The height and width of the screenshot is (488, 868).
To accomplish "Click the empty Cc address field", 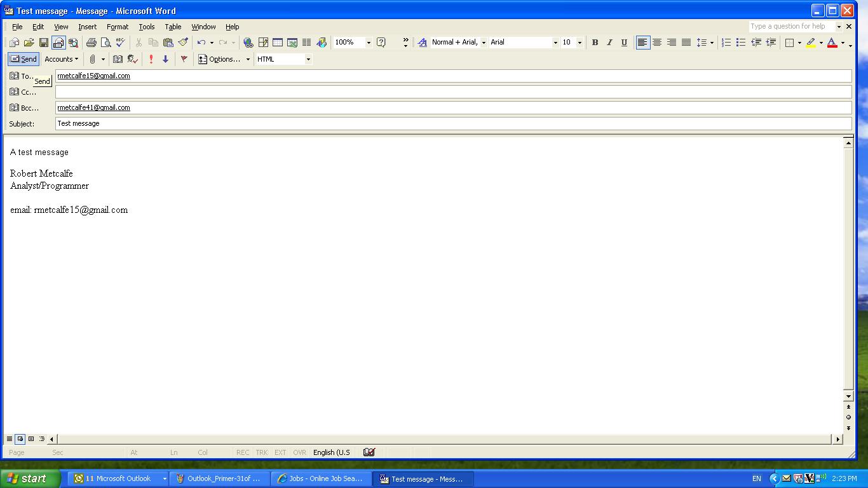I will pyautogui.click(x=452, y=92).
